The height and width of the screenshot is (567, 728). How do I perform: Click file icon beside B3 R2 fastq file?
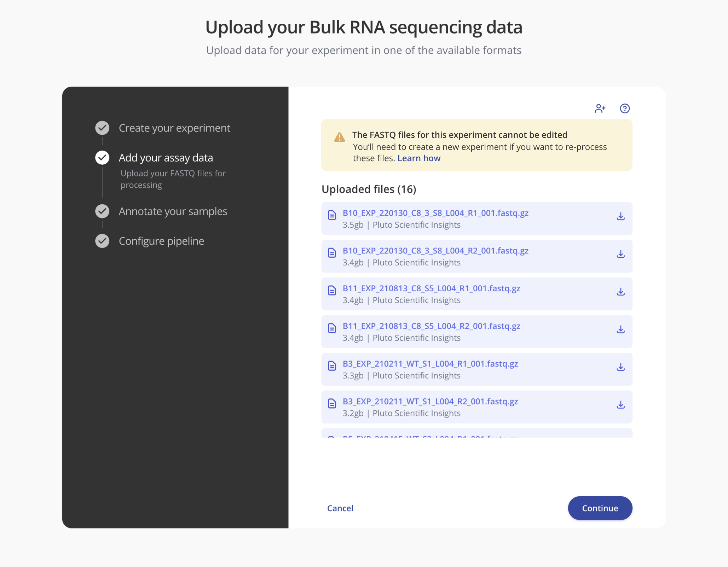point(332,404)
